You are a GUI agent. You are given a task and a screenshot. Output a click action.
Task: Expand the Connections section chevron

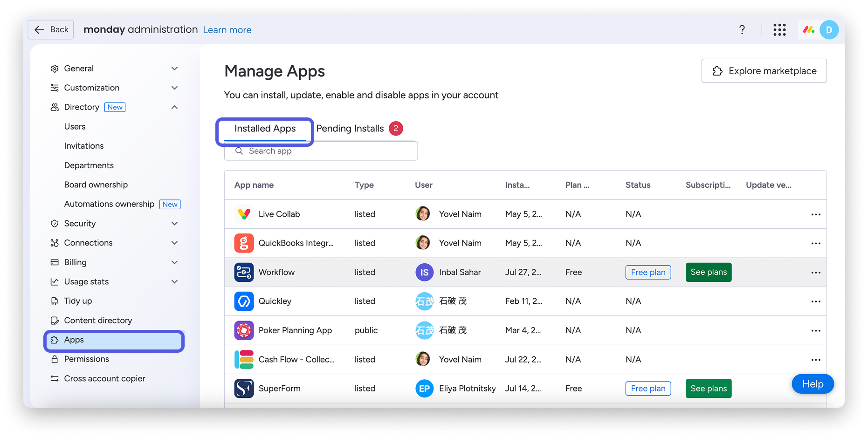pyautogui.click(x=174, y=243)
